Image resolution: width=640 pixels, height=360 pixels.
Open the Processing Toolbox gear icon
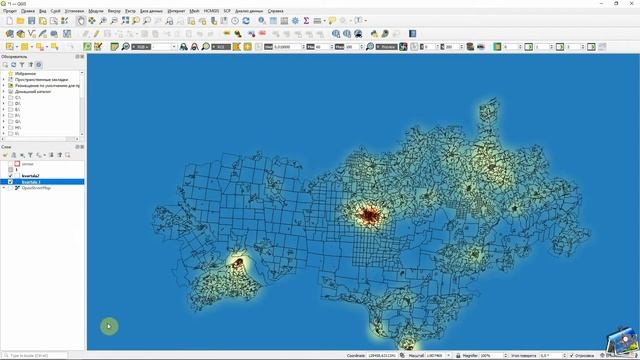(x=295, y=20)
